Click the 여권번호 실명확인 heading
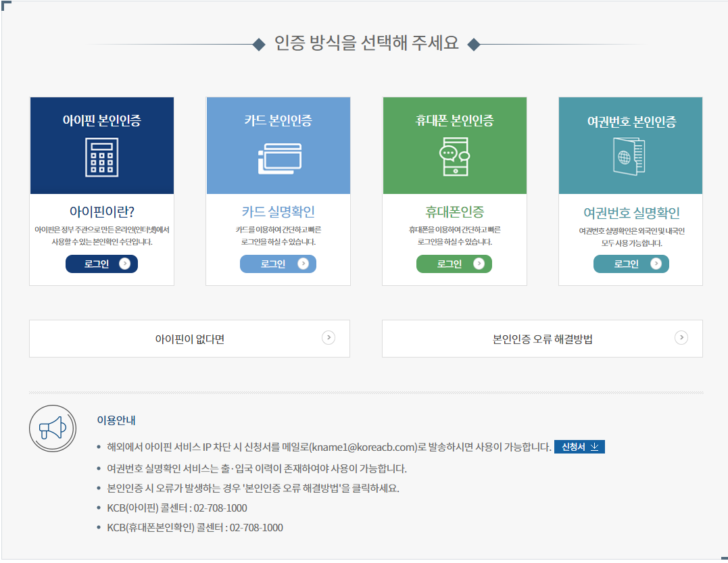Screen dimensions: 728x563 [631, 213]
